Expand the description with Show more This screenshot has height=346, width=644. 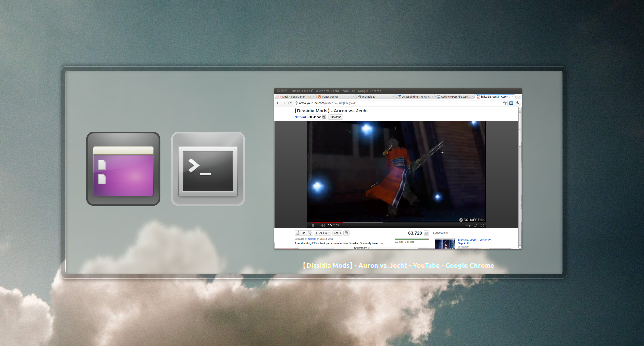pos(362,248)
